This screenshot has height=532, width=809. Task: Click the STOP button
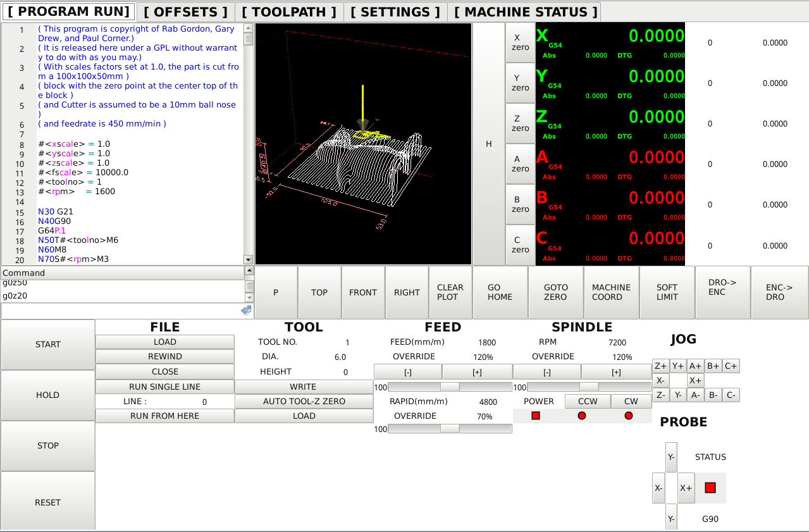(x=48, y=446)
